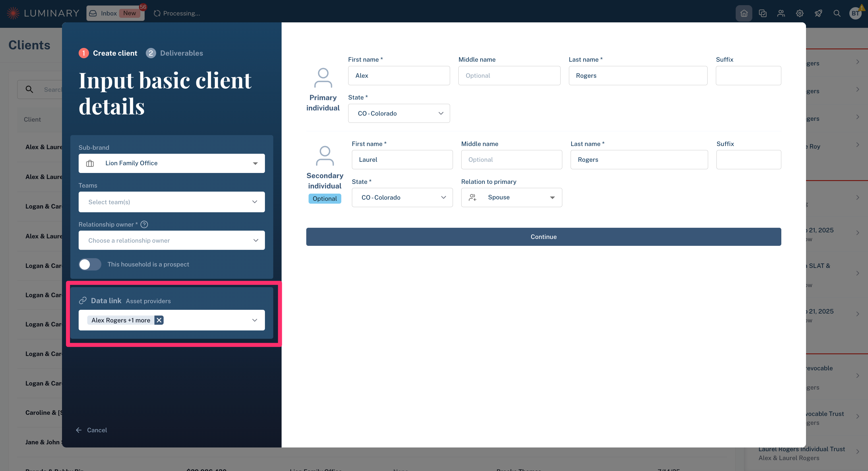This screenshot has height=471, width=868.
Task: Open search via top bar magnifier icon
Action: [837, 13]
